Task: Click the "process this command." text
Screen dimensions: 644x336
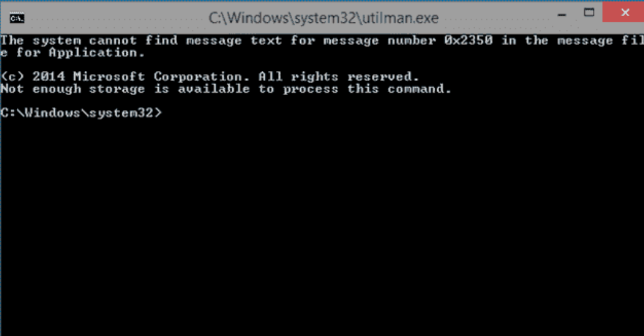Action: tap(367, 89)
